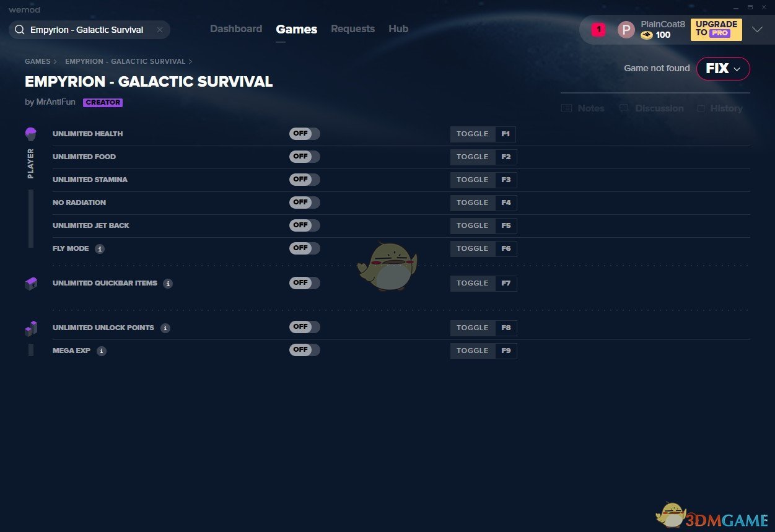Image resolution: width=775 pixels, height=532 pixels.
Task: Click the CREATOR badge
Action: (x=103, y=103)
